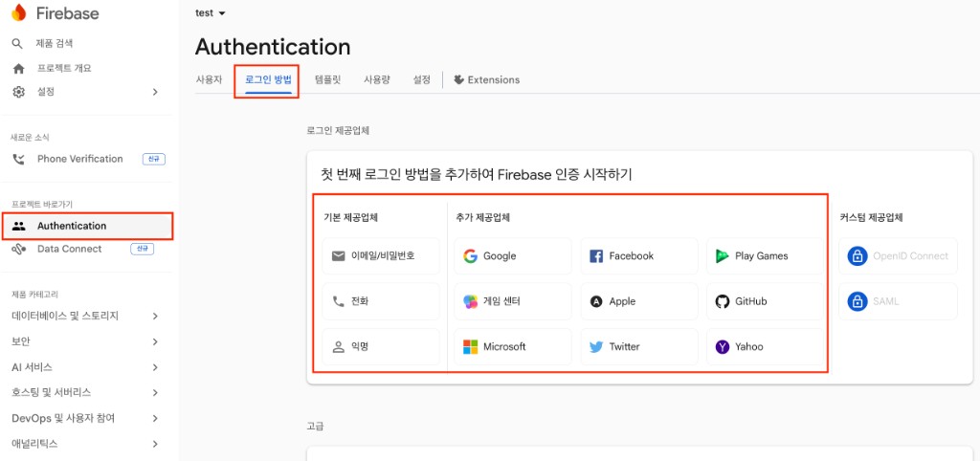Open the test project dropdown
This screenshot has width=980, height=461.
(210, 13)
